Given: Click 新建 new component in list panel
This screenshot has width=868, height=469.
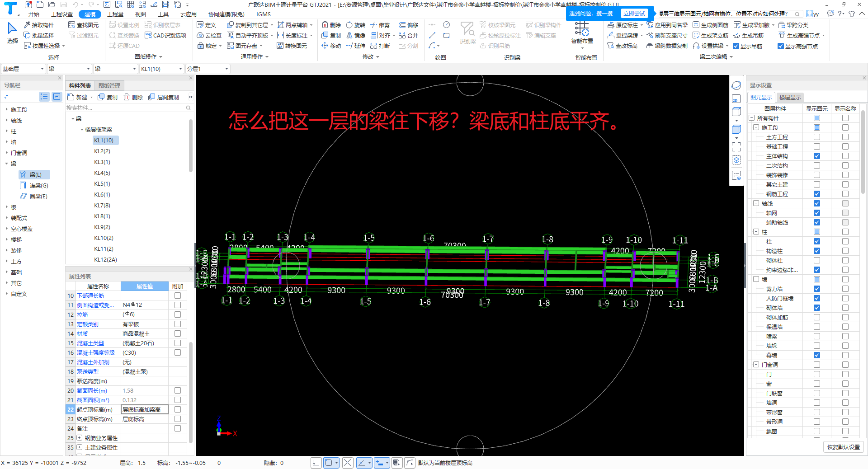Looking at the screenshot, I should pyautogui.click(x=78, y=97).
